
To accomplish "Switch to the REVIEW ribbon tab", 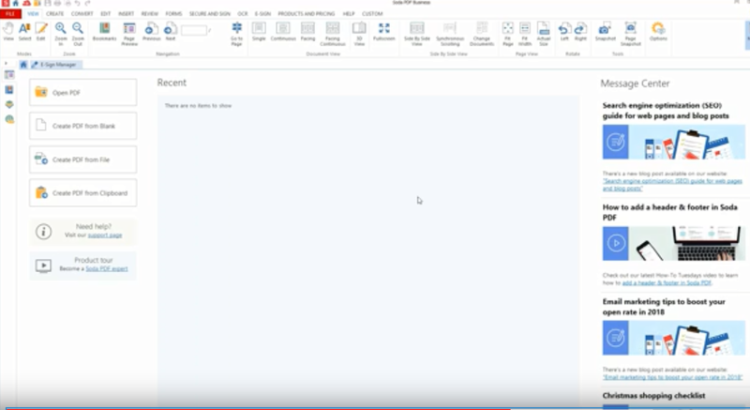I will pyautogui.click(x=150, y=14).
